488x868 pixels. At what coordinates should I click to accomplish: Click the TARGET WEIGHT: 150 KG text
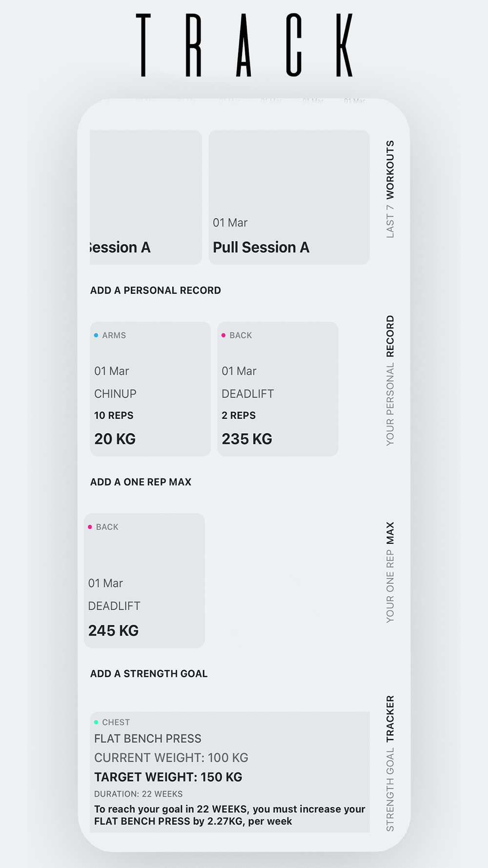click(168, 777)
